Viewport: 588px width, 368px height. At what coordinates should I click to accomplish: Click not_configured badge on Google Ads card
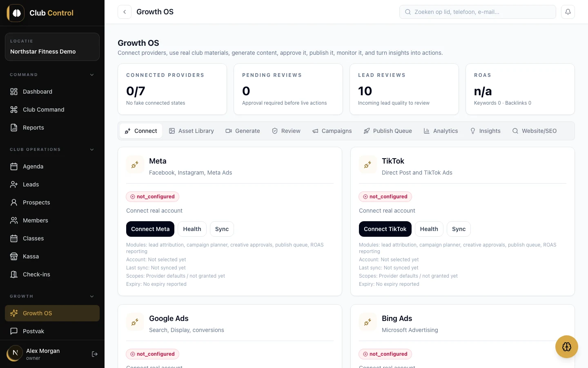(153, 354)
